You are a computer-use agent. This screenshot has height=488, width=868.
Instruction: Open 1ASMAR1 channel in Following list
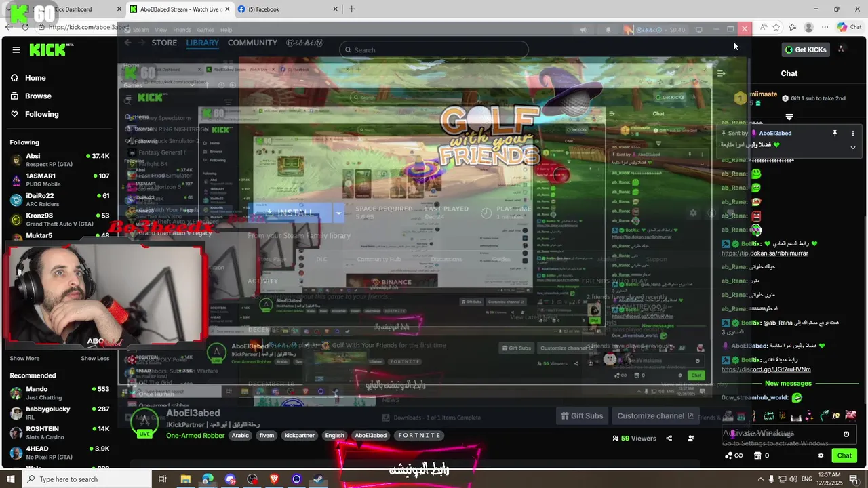click(59, 180)
